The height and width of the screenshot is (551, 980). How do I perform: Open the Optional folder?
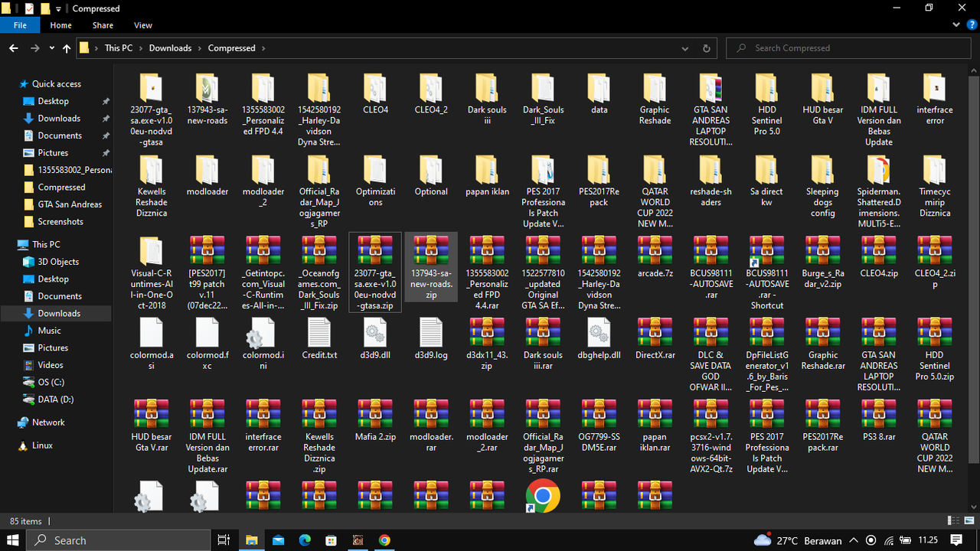(x=431, y=176)
